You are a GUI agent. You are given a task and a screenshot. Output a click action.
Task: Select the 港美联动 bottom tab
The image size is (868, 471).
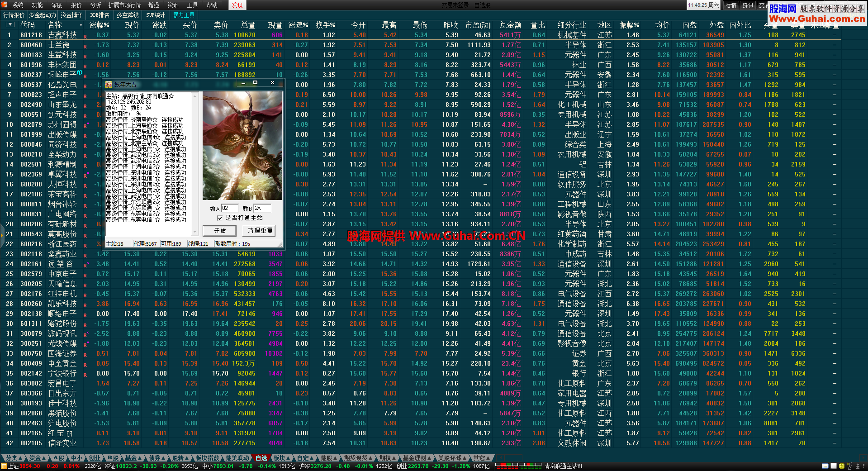[x=237, y=458]
